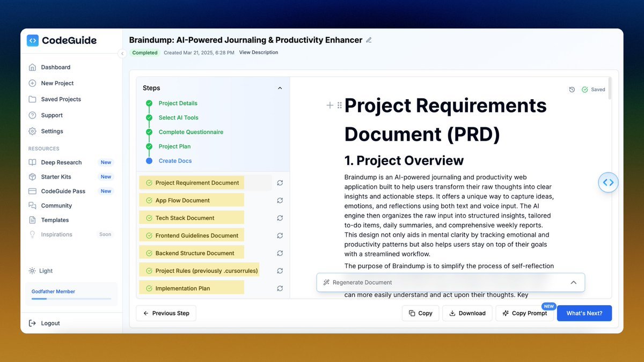The image size is (644, 362).
Task: Edit project title with pencil icon
Action: tap(369, 40)
